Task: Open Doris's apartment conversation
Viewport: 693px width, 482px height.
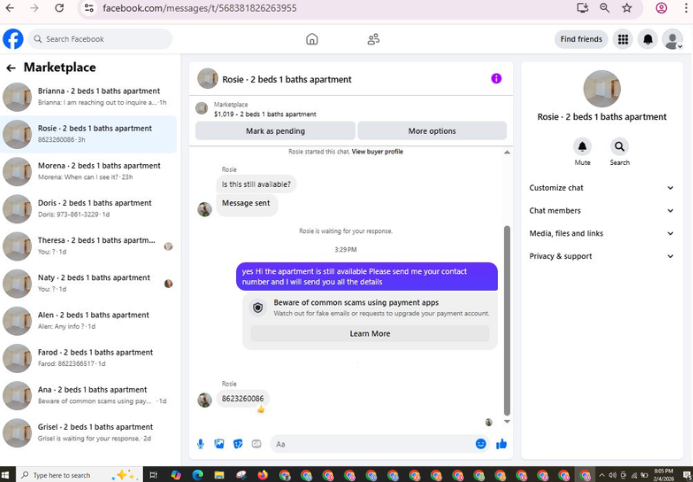Action: click(88, 209)
